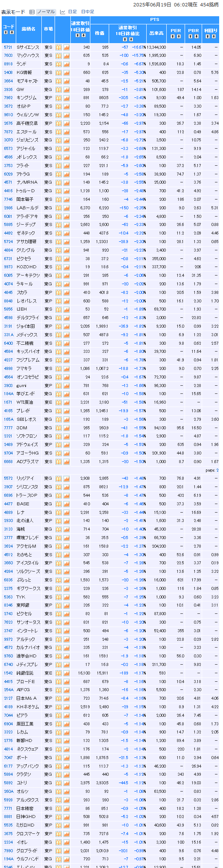Click the book icon for 8918 ランド

(59, 64)
